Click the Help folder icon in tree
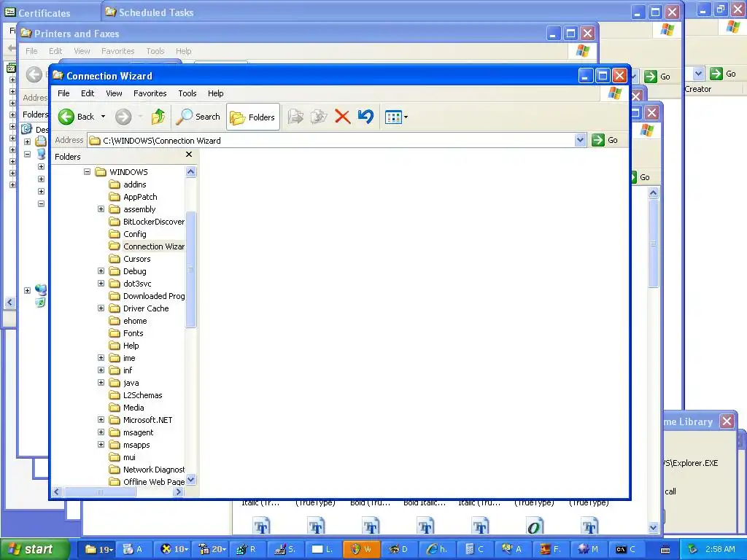 [x=115, y=346]
